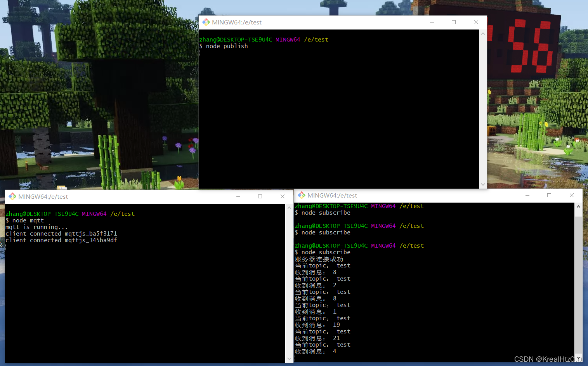Click the first 'node subscribe' command
Screen dimensions: 588x366
pos(326,213)
